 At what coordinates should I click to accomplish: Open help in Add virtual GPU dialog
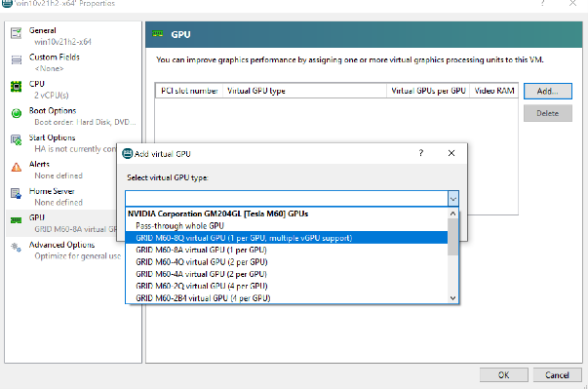tap(420, 153)
